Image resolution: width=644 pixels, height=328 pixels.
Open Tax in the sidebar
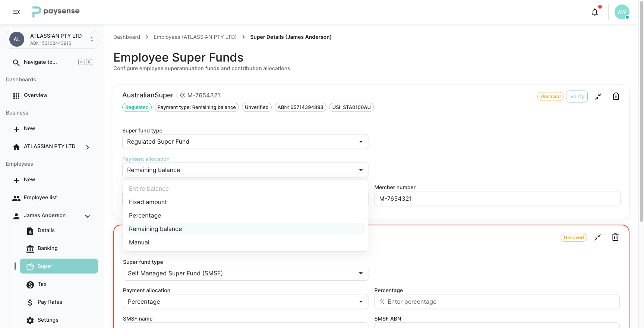point(59,284)
